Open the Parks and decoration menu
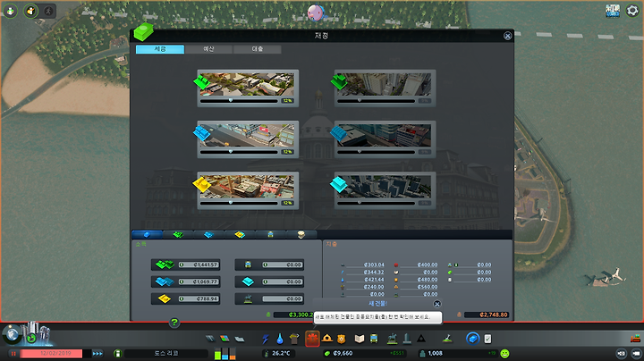Image resolution: width=644 pixels, height=361 pixels. point(393,339)
